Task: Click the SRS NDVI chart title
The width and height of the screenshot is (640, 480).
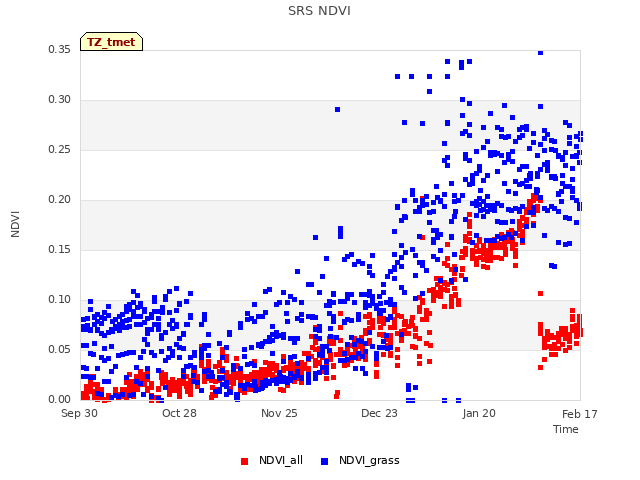Action: point(319,11)
